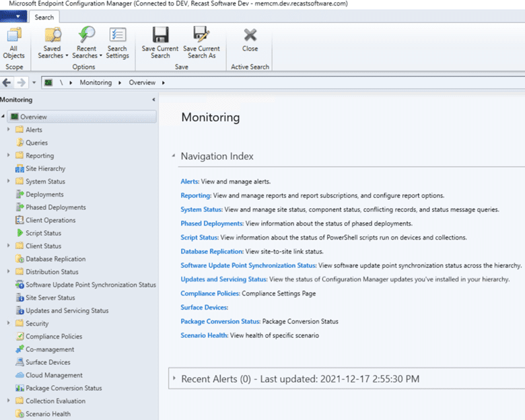Open the Phased Deployments link
The image size is (525, 420).
click(x=211, y=223)
